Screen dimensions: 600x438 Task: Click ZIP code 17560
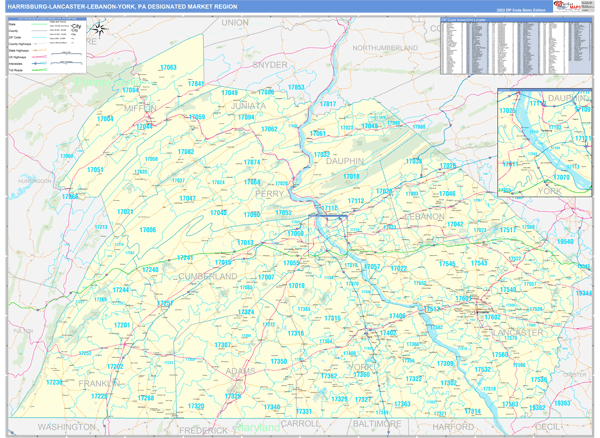pyautogui.click(x=500, y=355)
